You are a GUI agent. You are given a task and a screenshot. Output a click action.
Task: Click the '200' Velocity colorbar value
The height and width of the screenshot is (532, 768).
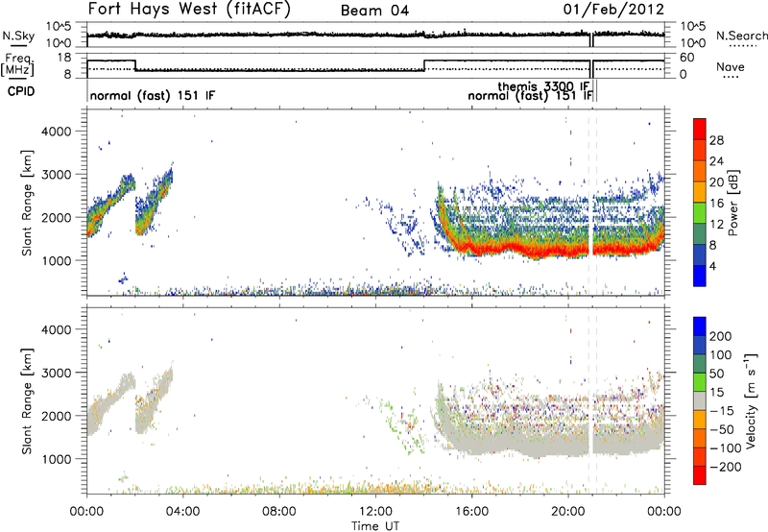[721, 336]
